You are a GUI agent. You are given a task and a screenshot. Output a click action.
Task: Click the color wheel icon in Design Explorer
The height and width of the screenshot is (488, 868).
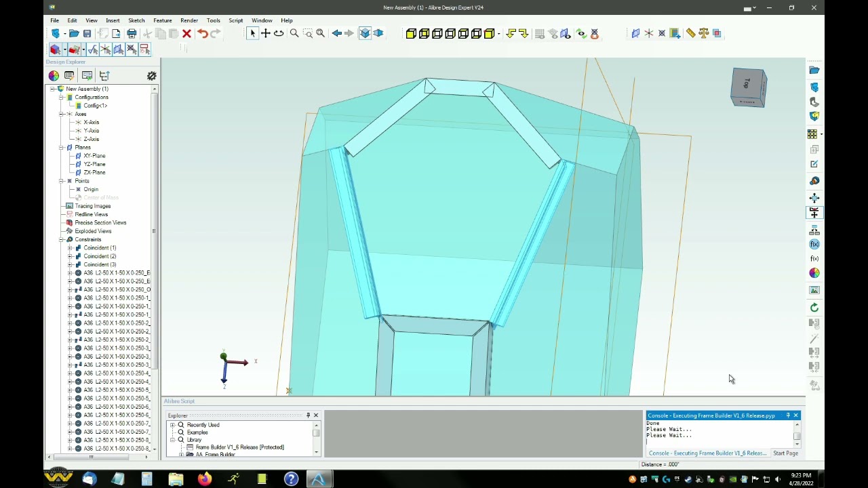(54, 76)
